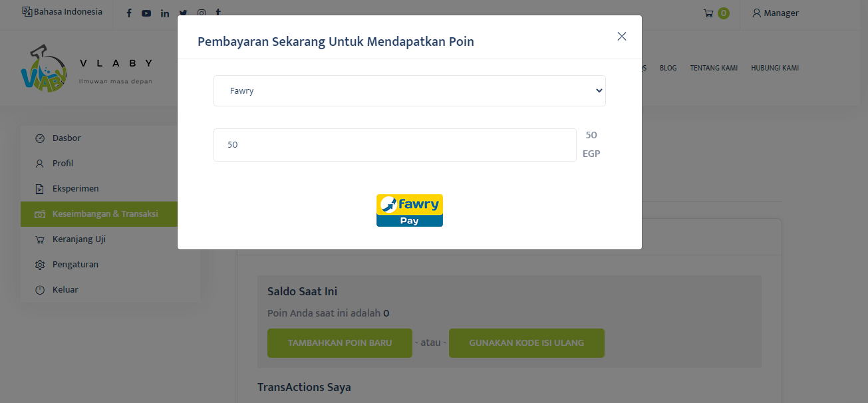
Task: Open the payment method dropdown showing Fawry
Action: pyautogui.click(x=409, y=90)
